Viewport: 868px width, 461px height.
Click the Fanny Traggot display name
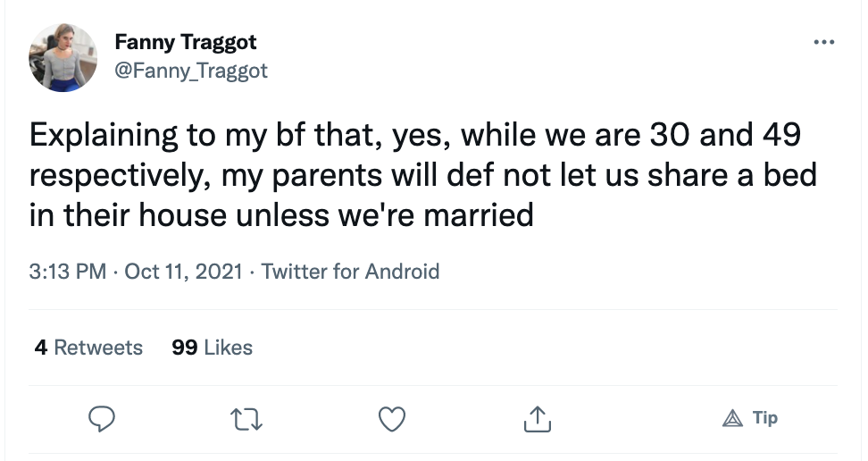pyautogui.click(x=186, y=43)
